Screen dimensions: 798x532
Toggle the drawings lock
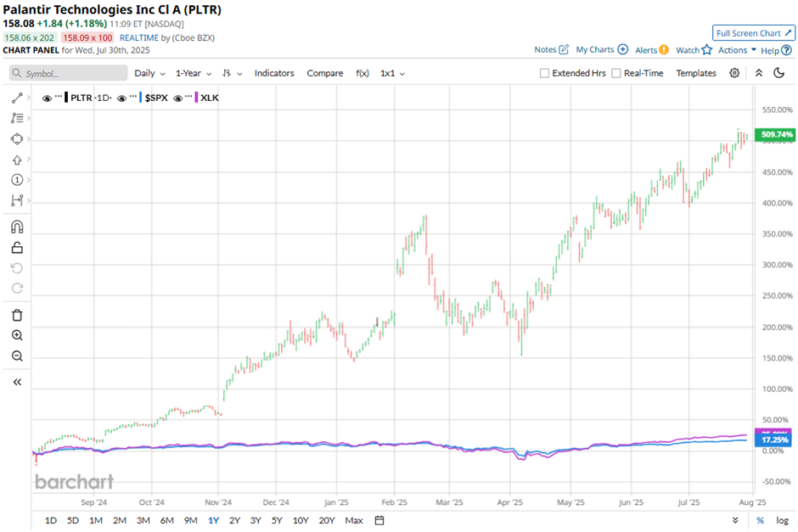point(17,248)
